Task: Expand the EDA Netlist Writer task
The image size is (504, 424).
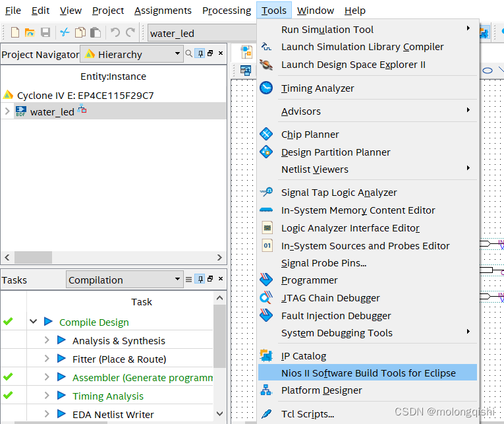Action: (x=47, y=413)
